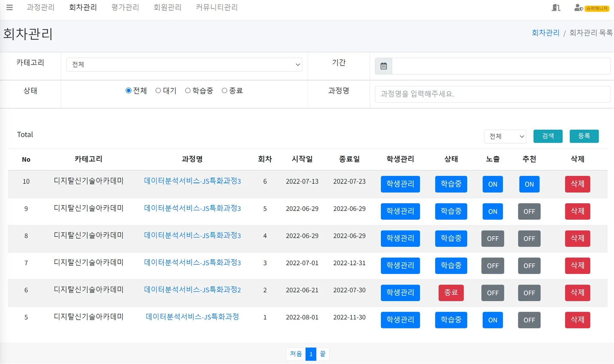This screenshot has width=614, height=364.
Task: Click the 학습중 status of row 8
Action: (451, 239)
